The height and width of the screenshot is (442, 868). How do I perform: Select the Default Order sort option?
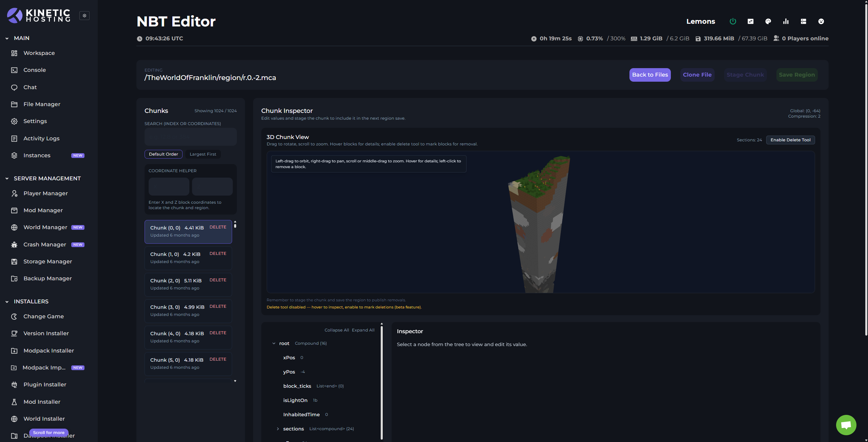click(x=163, y=154)
